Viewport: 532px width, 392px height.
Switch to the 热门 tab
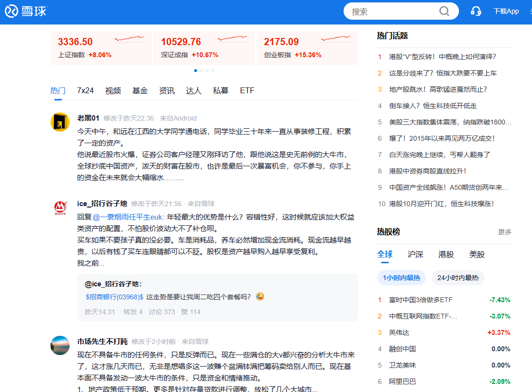58,90
